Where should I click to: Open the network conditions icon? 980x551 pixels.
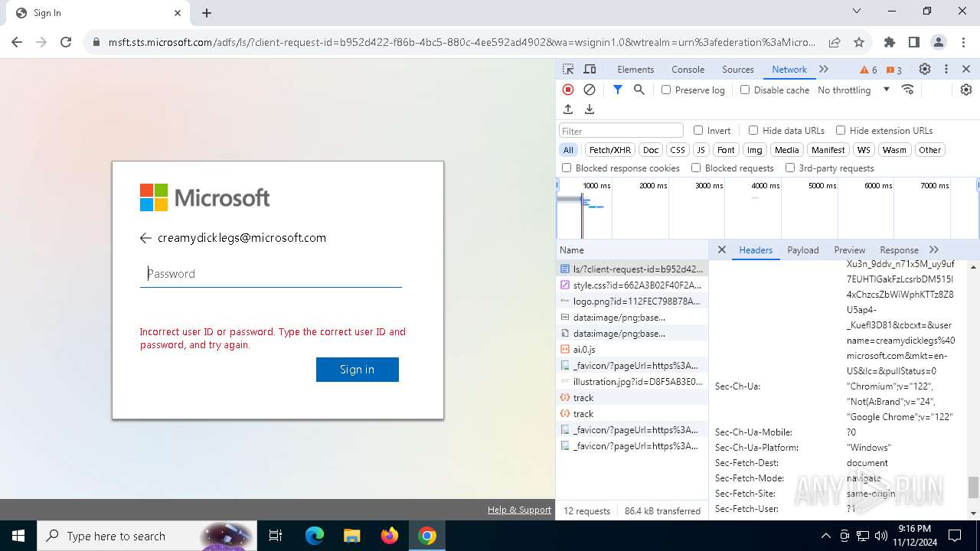click(x=908, y=90)
